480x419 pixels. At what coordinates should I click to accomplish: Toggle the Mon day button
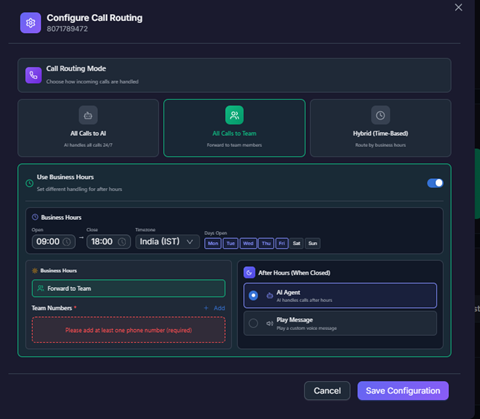[213, 243]
